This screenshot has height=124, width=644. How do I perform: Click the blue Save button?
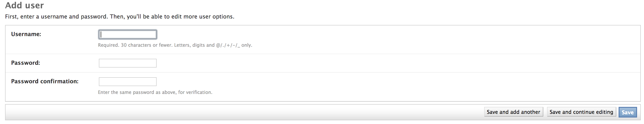(x=628, y=112)
